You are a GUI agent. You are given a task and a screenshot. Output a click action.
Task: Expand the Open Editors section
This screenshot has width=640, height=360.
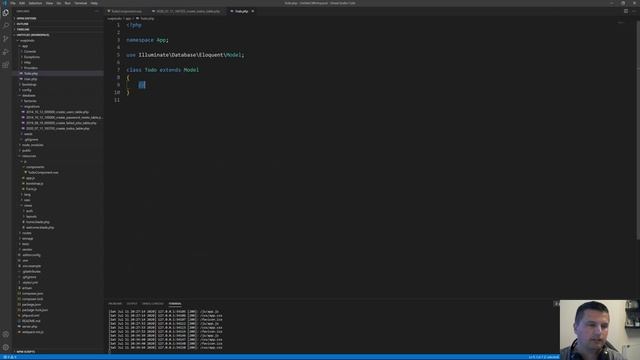click(x=58, y=18)
